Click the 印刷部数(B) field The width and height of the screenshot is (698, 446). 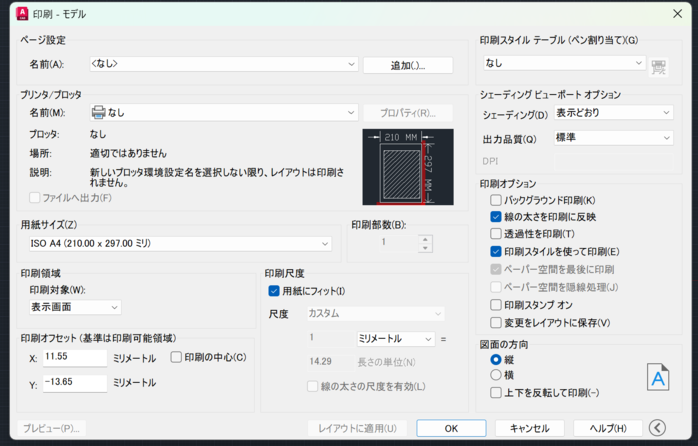[x=398, y=243]
